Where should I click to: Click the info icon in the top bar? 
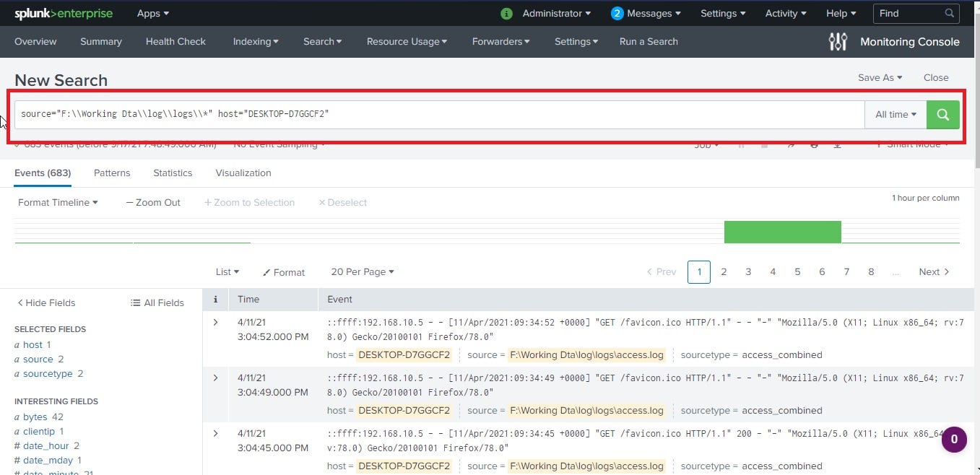coord(506,12)
